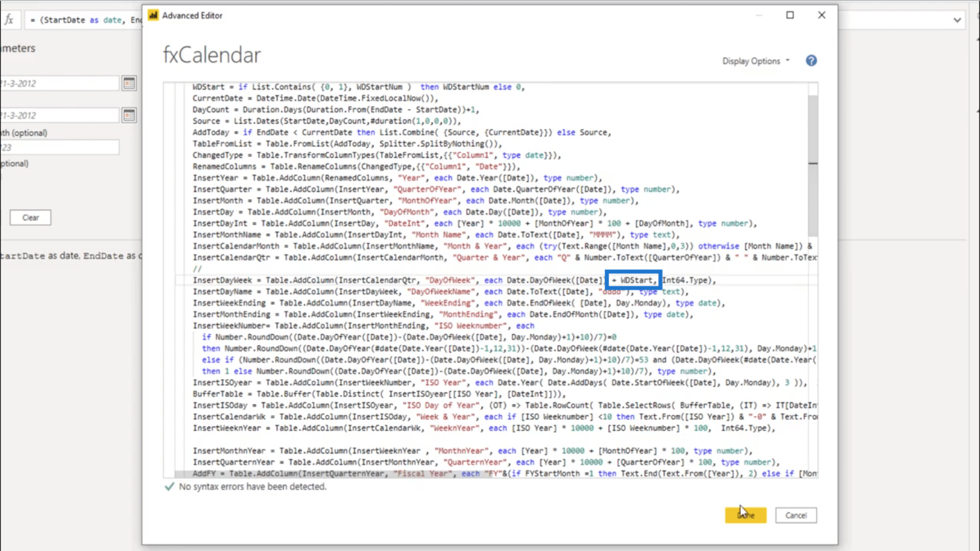Click the InsertDayInt code line
This screenshot has width=980, height=551.
[475, 223]
